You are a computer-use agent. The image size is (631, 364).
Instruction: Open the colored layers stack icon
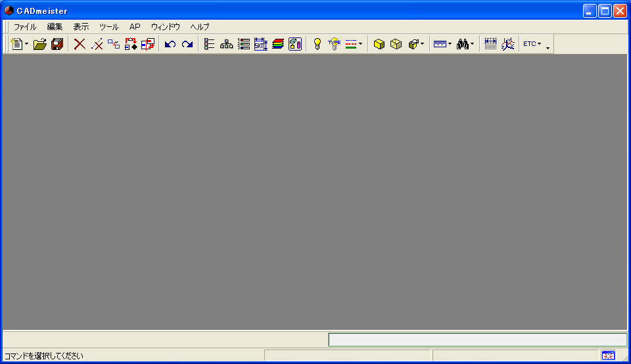[x=277, y=44]
